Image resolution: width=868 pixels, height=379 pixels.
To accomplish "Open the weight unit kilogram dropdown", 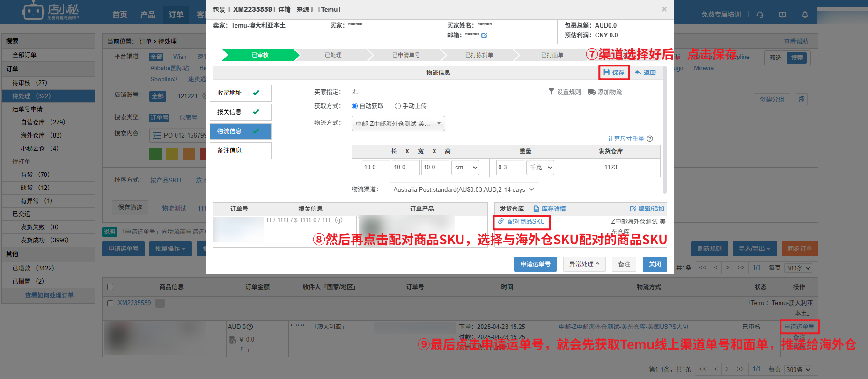I will click(540, 168).
